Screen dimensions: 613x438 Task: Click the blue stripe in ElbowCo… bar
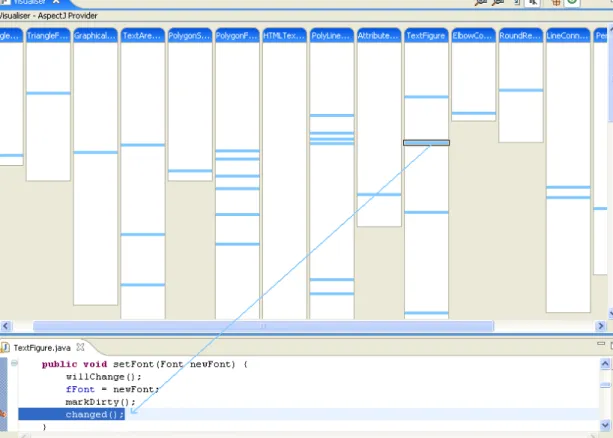pyautogui.click(x=474, y=113)
